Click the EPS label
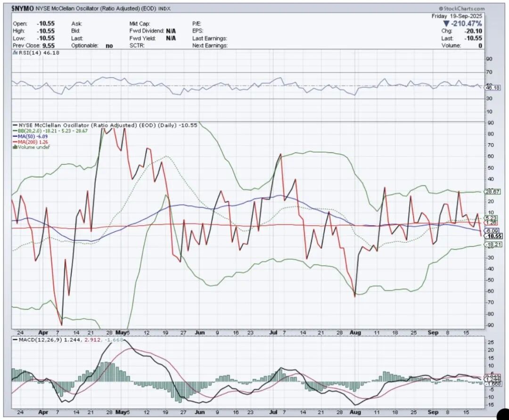The image size is (509, 420). tap(197, 31)
